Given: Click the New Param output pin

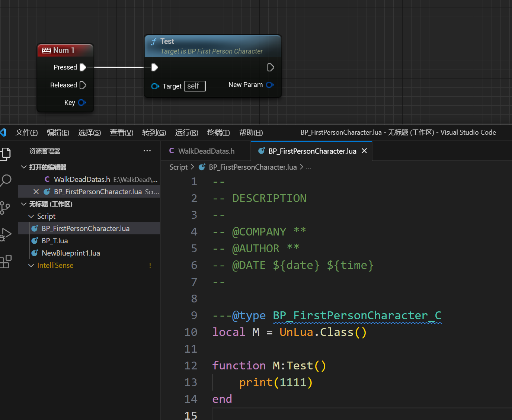Looking at the screenshot, I should click(x=270, y=85).
